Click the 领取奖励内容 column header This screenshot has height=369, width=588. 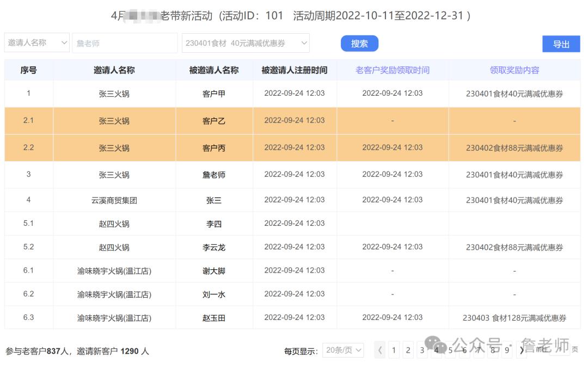click(x=514, y=70)
